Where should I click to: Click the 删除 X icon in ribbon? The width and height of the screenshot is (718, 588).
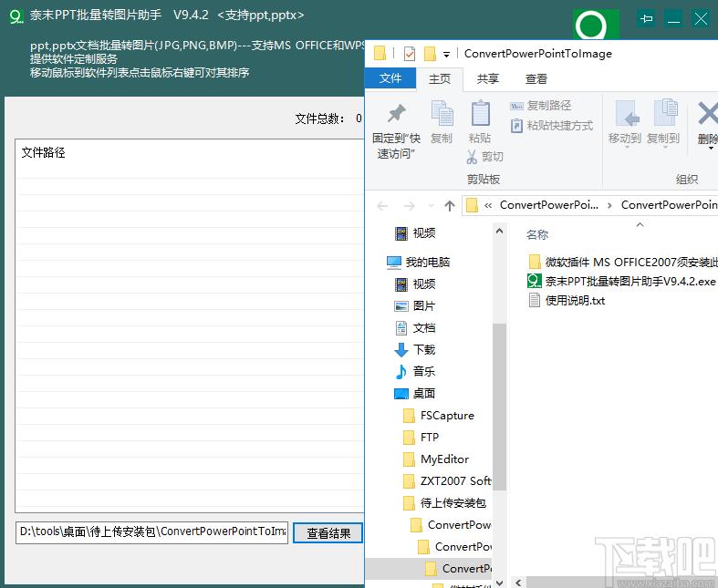(x=708, y=113)
